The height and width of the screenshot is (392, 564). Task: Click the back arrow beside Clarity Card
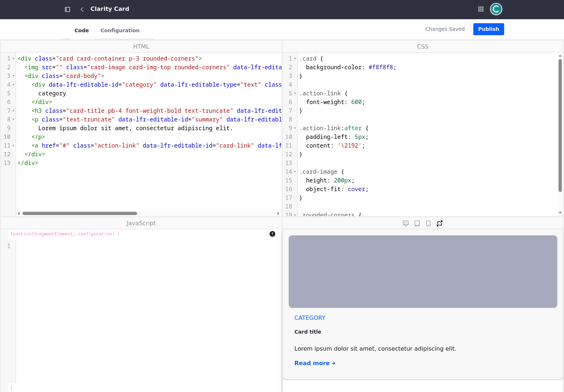(x=82, y=9)
